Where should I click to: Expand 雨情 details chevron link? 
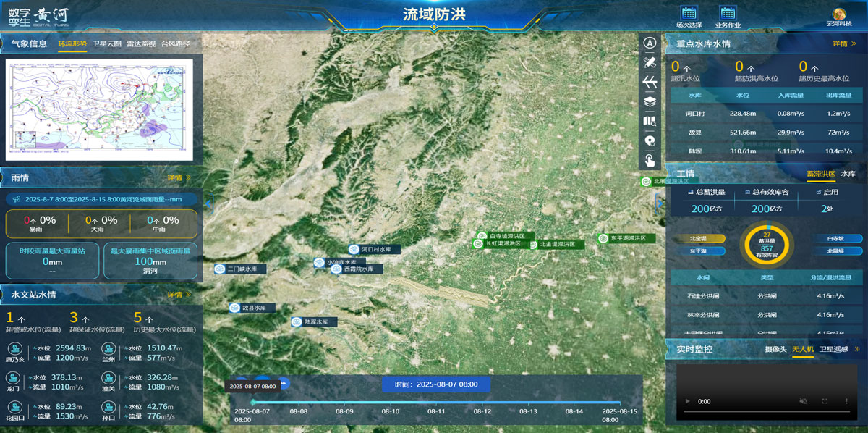tap(179, 178)
